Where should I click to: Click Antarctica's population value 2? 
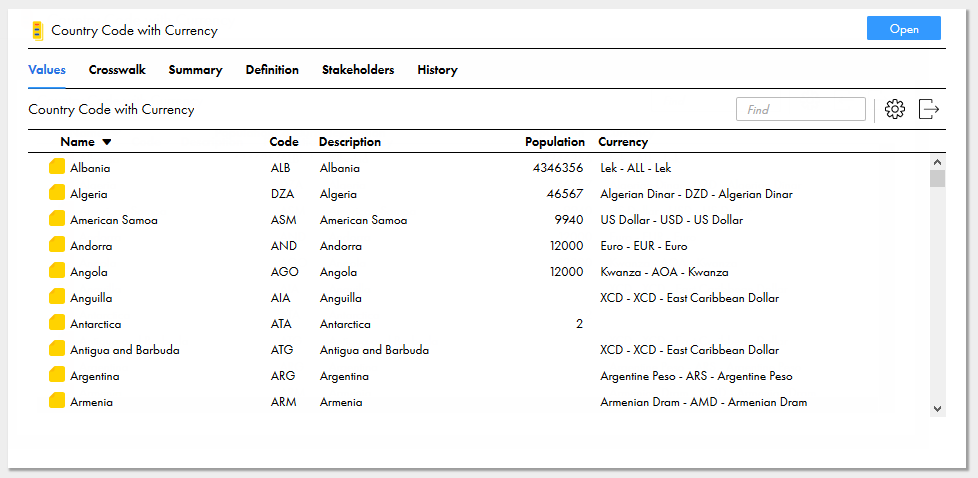click(x=580, y=324)
